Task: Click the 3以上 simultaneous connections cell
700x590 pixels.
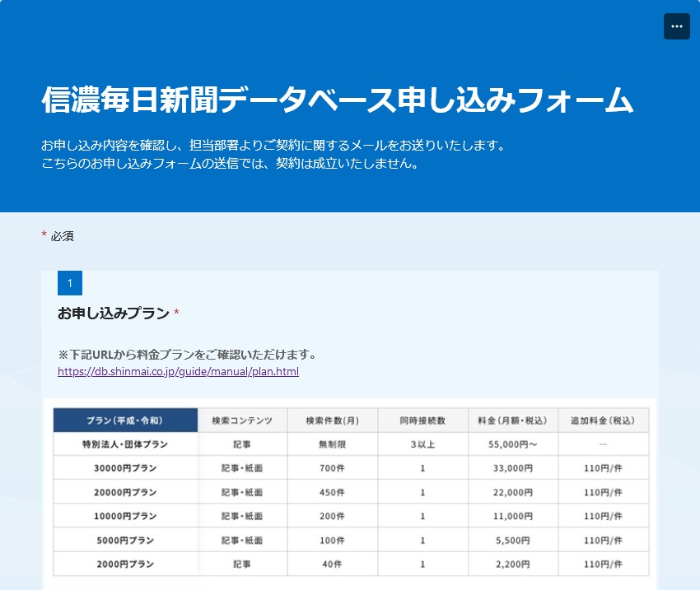Action: 422,444
